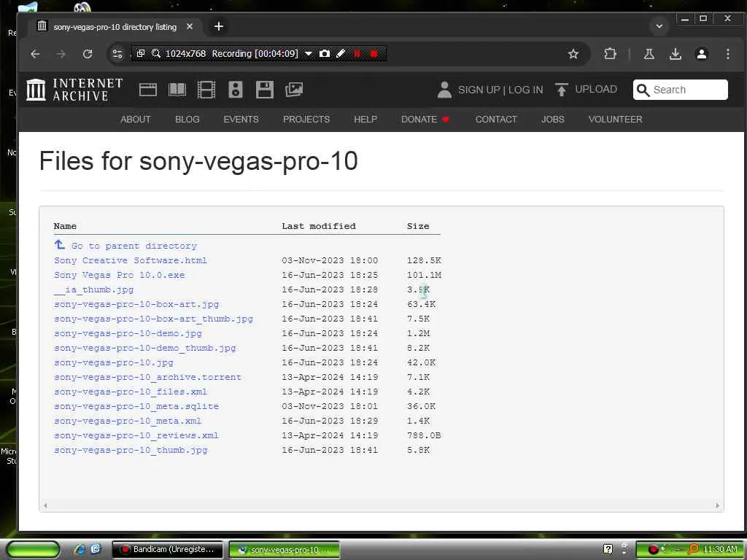This screenshot has height=560, width=747.
Task: Open Internet Explorer quick launch icon
Action: [80, 549]
